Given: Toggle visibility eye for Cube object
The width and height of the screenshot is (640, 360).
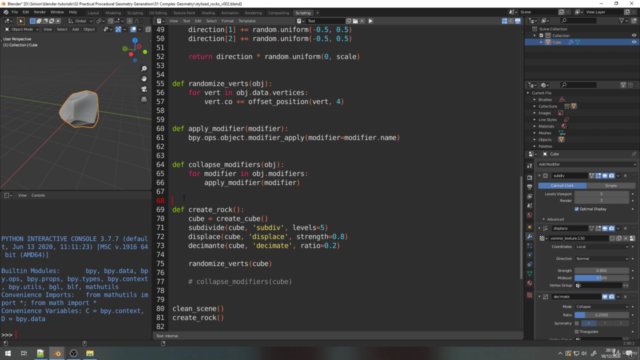Looking at the screenshot, I should (x=634, y=42).
